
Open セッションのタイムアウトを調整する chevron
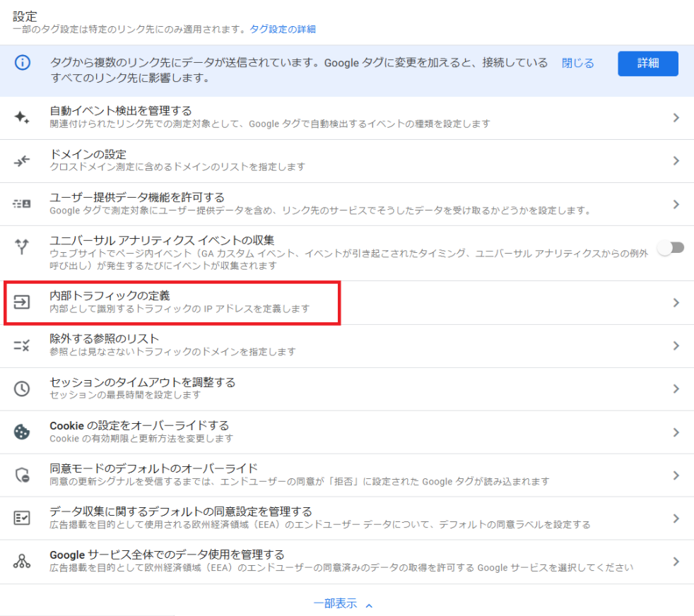(676, 389)
